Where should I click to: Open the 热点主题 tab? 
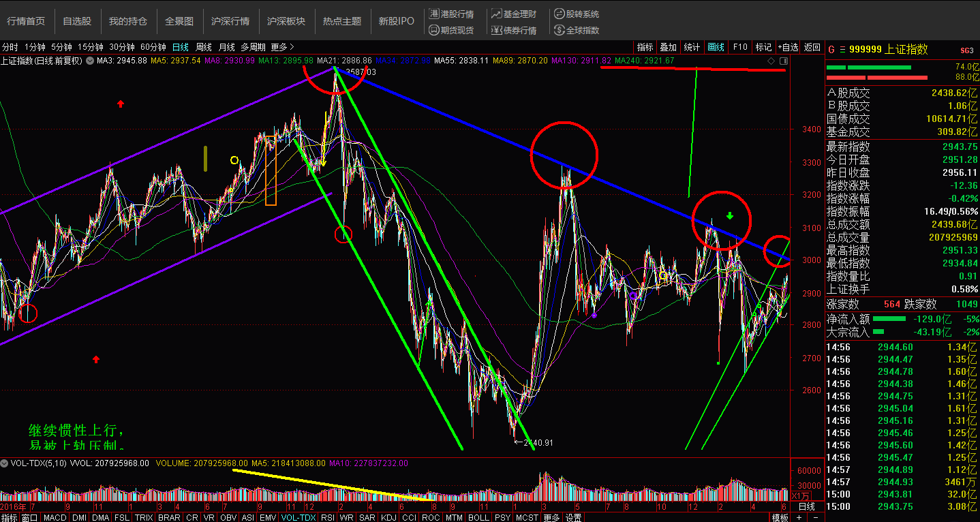tap(342, 21)
